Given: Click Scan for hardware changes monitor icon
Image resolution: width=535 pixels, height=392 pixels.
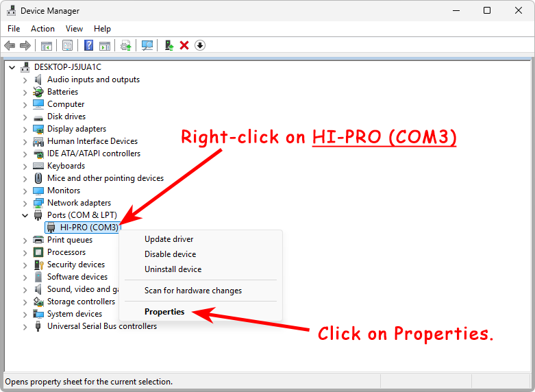Looking at the screenshot, I should (147, 45).
